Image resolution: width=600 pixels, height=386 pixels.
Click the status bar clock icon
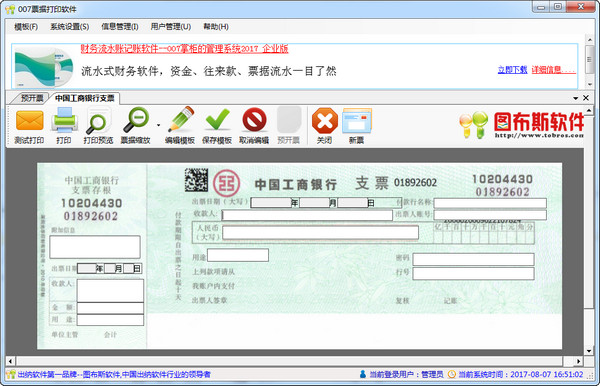coord(452,374)
